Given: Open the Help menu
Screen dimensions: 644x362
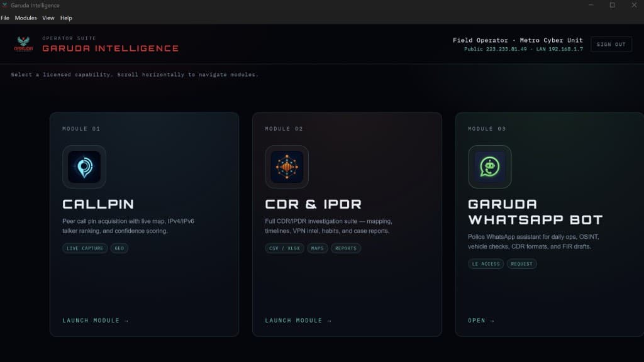Looking at the screenshot, I should click(66, 18).
